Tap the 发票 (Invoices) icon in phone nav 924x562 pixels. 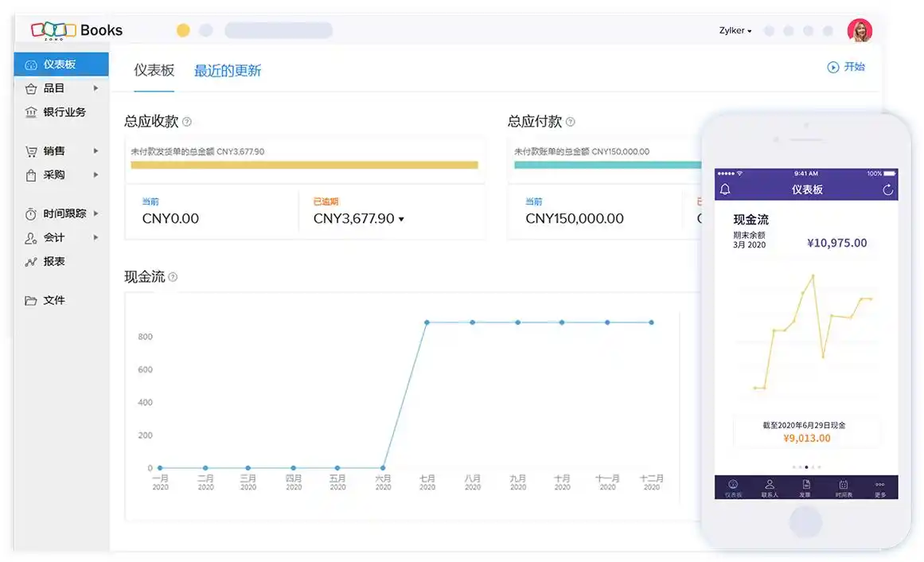point(806,486)
